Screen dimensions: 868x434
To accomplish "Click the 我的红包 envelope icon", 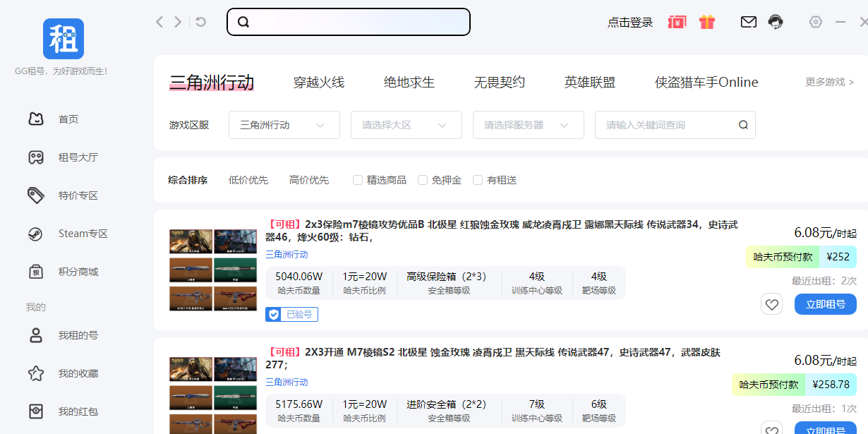I will click(36, 411).
